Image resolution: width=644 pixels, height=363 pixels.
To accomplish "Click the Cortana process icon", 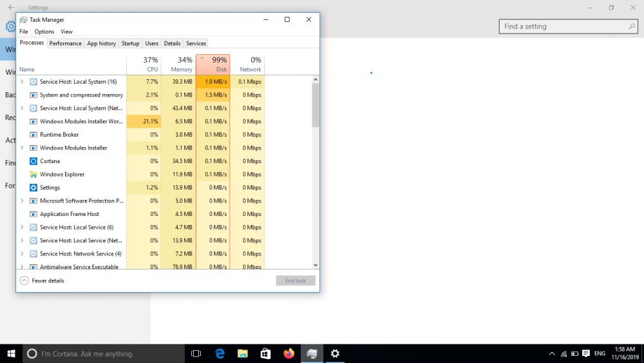I will pyautogui.click(x=33, y=161).
